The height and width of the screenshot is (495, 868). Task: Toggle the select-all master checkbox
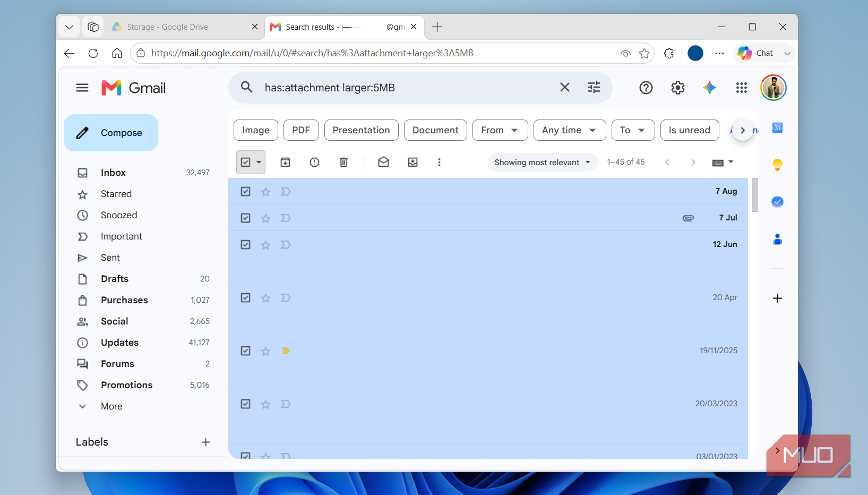pos(246,163)
